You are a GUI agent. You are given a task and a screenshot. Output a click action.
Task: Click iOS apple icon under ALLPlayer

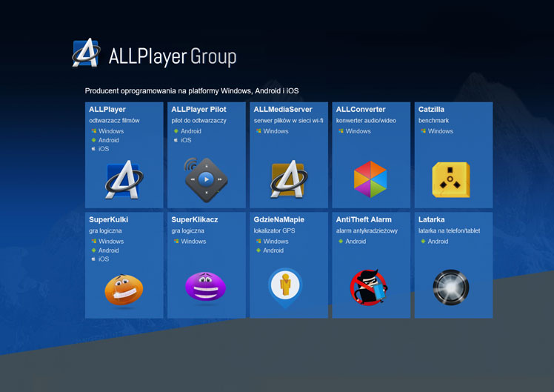coord(93,149)
